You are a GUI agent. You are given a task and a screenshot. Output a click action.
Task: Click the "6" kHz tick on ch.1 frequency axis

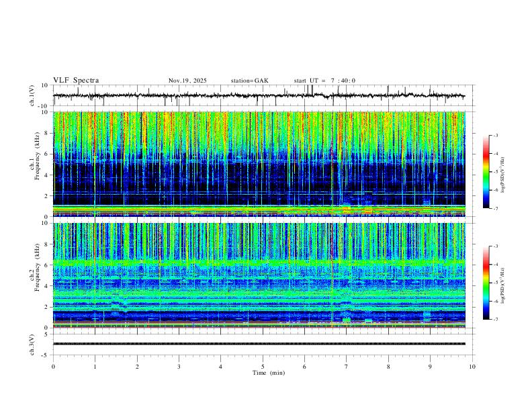(47, 154)
